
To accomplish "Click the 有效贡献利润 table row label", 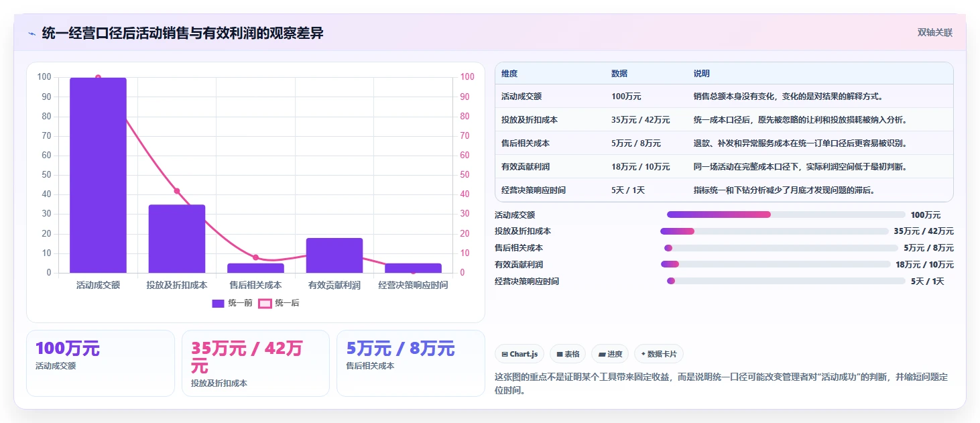I will pyautogui.click(x=526, y=167).
